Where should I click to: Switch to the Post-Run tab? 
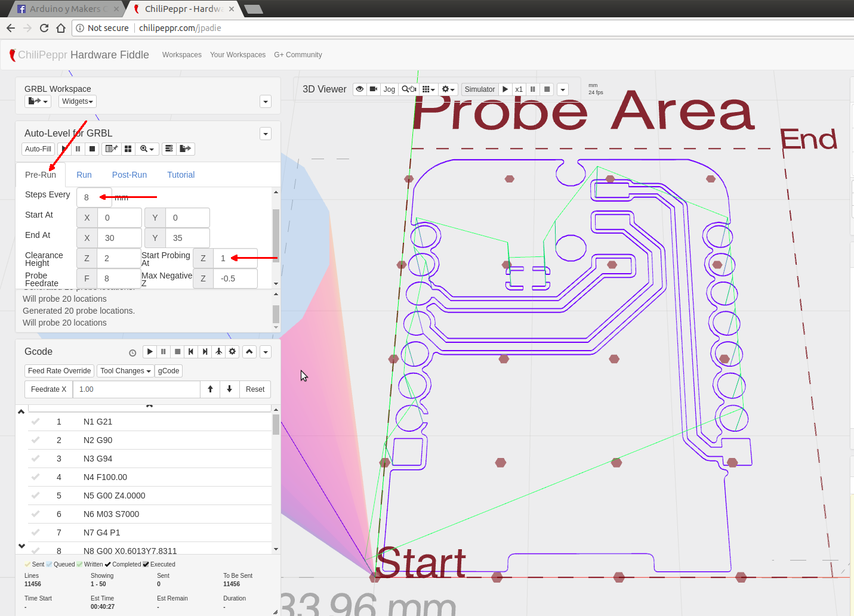point(130,174)
